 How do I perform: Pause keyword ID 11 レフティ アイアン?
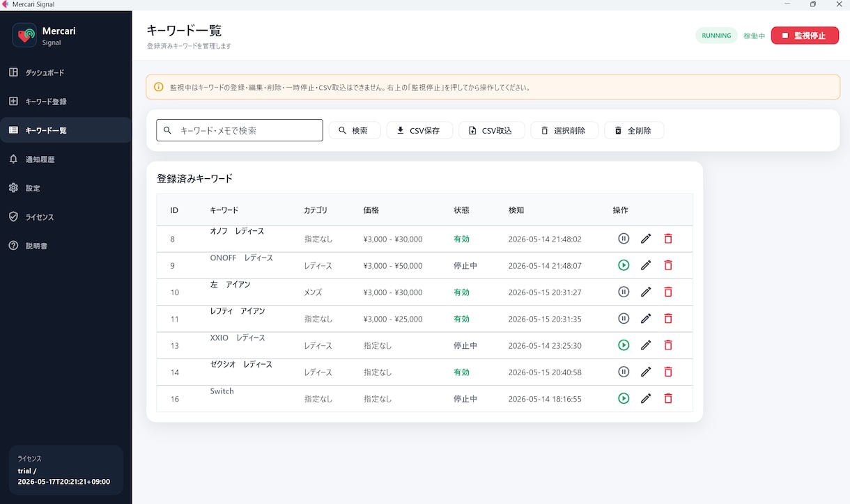pyautogui.click(x=624, y=319)
